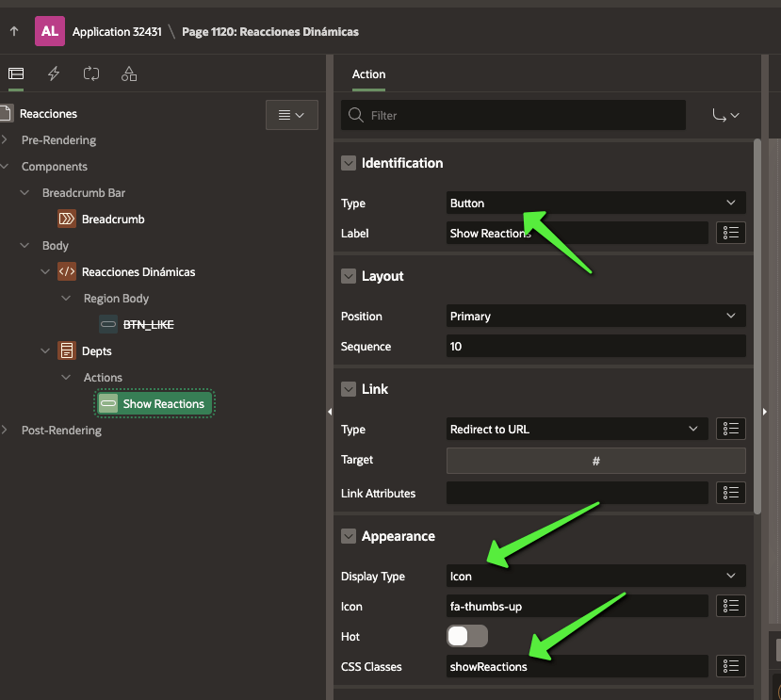
Task: Open the Rendering tree tab icon
Action: (x=15, y=73)
